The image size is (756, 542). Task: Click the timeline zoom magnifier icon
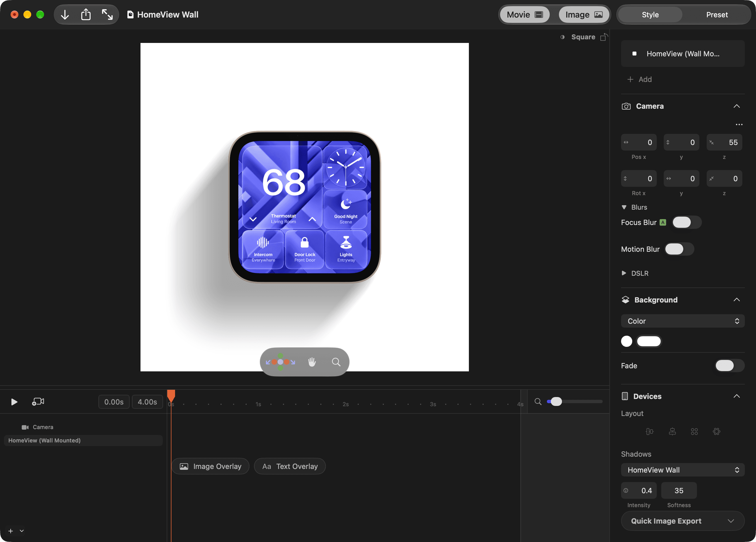coord(538,402)
